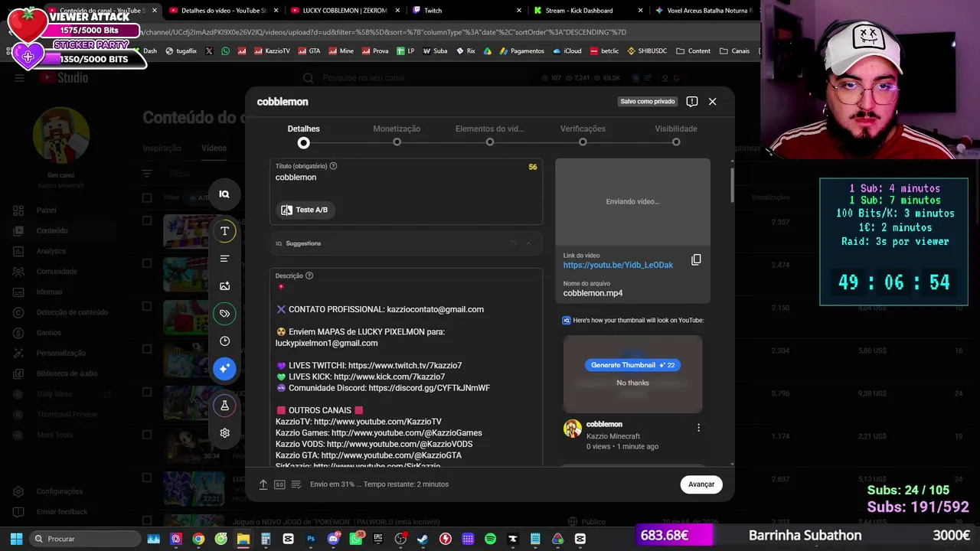The height and width of the screenshot is (551, 980).
Task: Click the blue AI sparkle button
Action: tap(224, 369)
